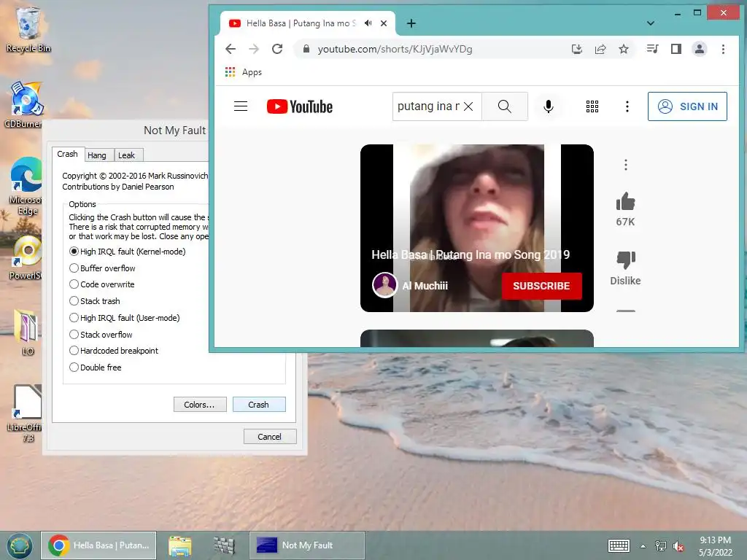
Task: Click the YouTube search input field
Action: [x=427, y=106]
